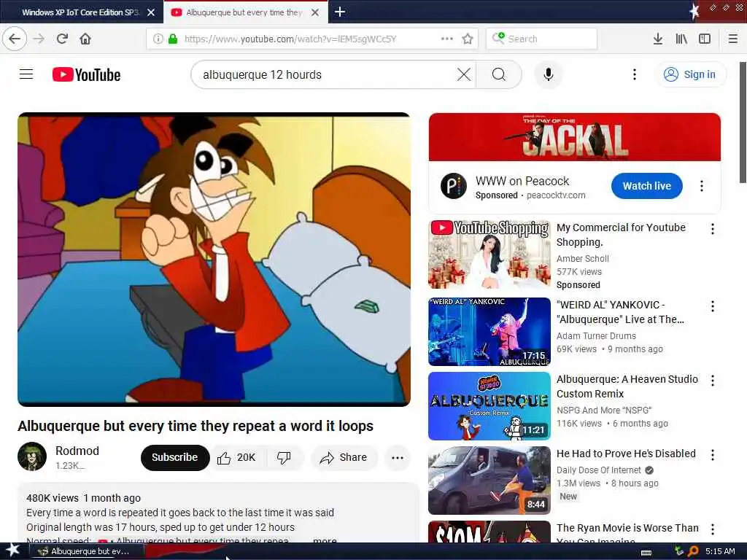Open options for Weird Al Albuquerque Live video
Screen dimensions: 747x560
pyautogui.click(x=712, y=306)
